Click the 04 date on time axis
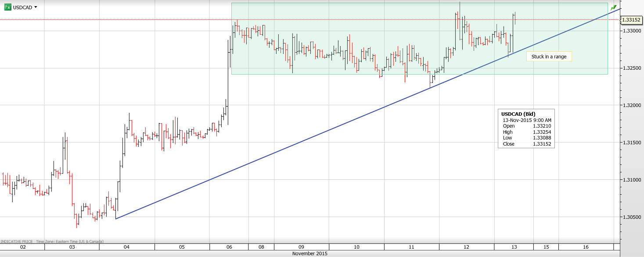 (126, 247)
